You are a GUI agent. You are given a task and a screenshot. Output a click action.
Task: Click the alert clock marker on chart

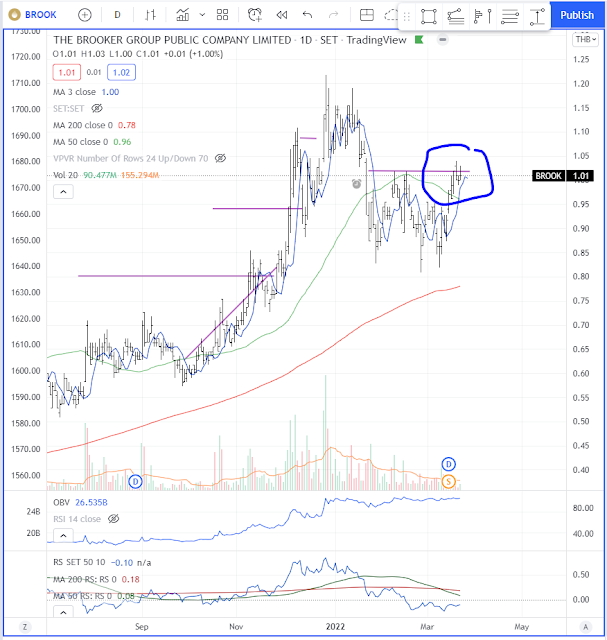[x=356, y=184]
